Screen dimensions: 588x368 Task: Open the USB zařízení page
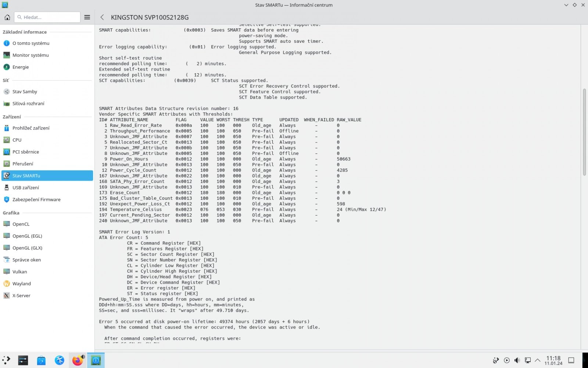(x=47, y=188)
